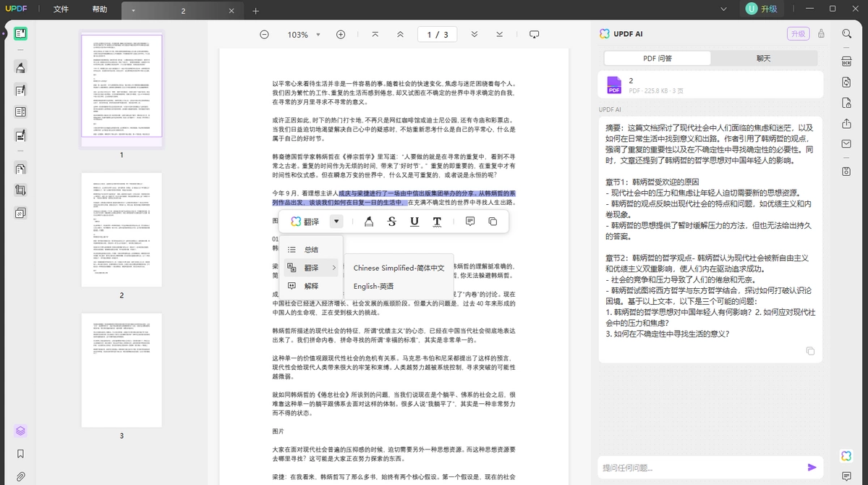Apply strikethrough to the selected text
Screen dimensions: 868x485
(x=392, y=222)
